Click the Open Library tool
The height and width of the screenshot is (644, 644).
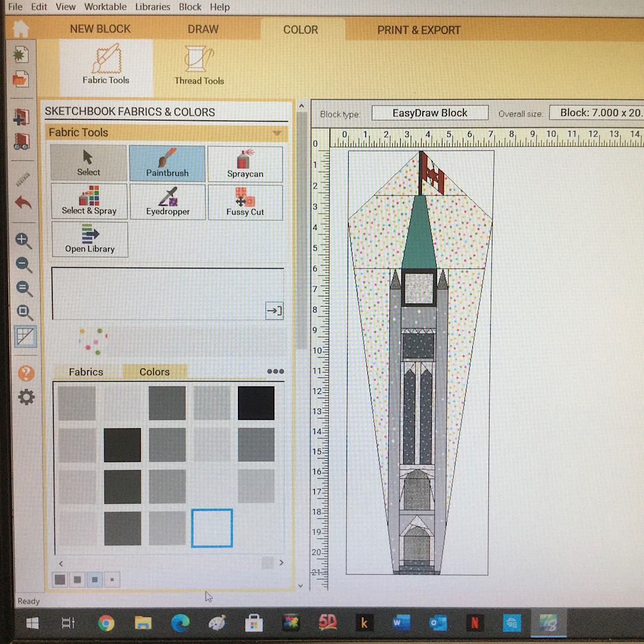coord(89,239)
